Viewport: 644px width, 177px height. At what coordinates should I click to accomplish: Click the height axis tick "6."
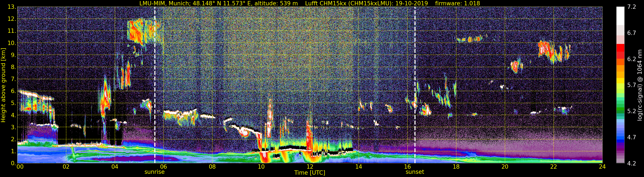[x=13, y=91]
